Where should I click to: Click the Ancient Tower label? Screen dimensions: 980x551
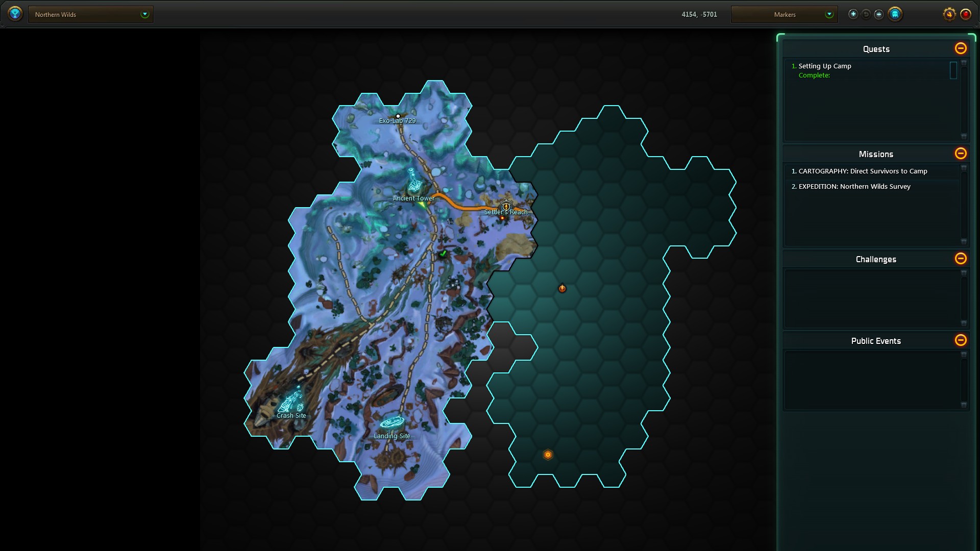coord(414,198)
